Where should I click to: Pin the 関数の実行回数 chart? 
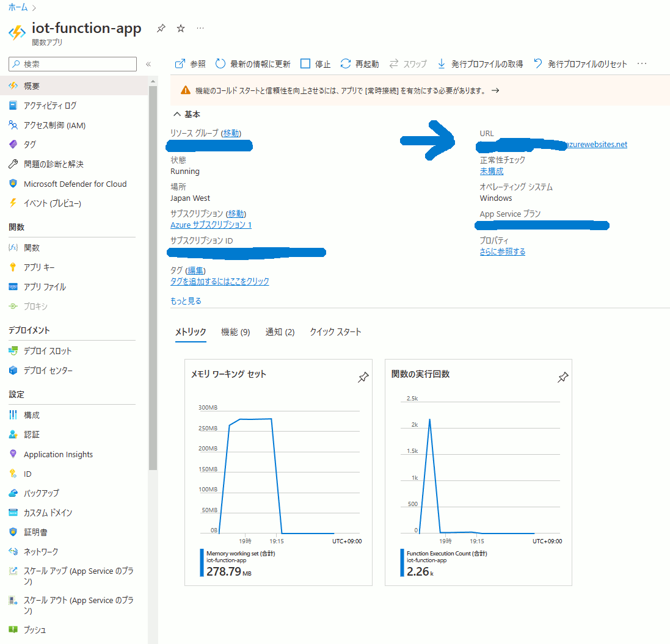(563, 378)
